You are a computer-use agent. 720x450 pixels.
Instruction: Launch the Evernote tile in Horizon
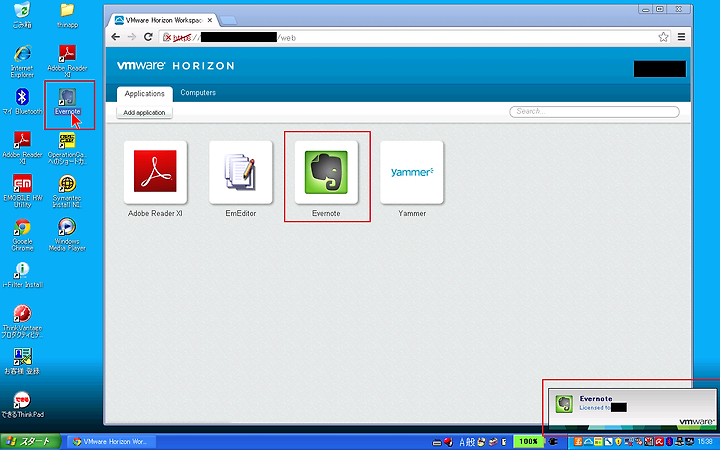pyautogui.click(x=326, y=172)
